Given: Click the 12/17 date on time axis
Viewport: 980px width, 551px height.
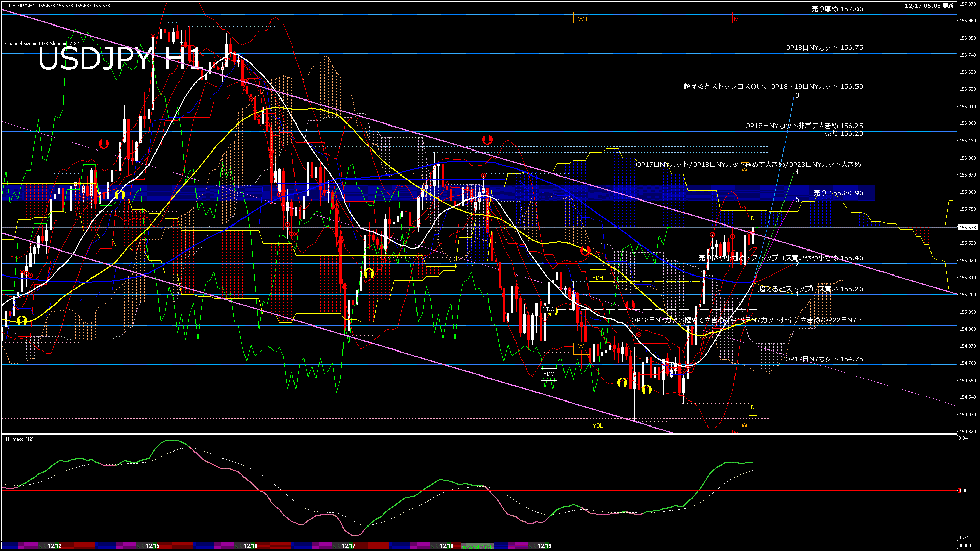Looking at the screenshot, I should pos(349,546).
